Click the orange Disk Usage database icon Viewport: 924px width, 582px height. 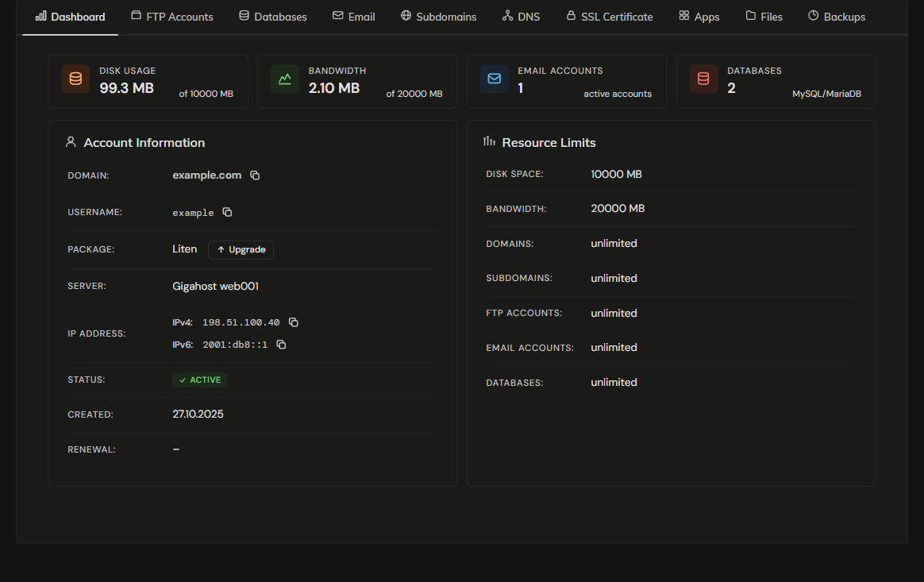[75, 79]
